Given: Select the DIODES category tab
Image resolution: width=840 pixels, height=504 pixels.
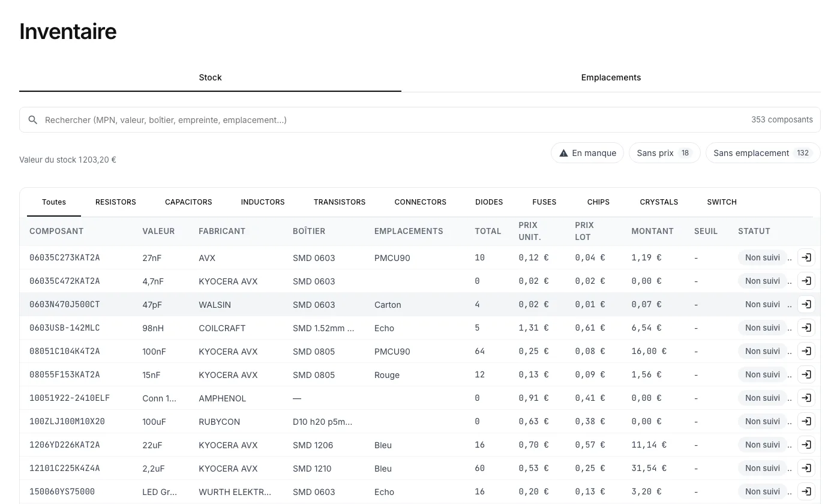Looking at the screenshot, I should pos(489,202).
